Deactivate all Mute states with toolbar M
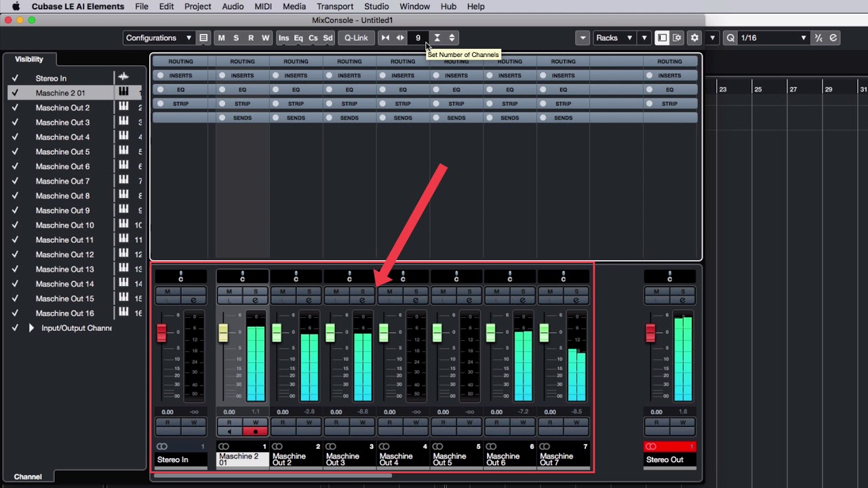The width and height of the screenshot is (868, 488). [x=221, y=38]
